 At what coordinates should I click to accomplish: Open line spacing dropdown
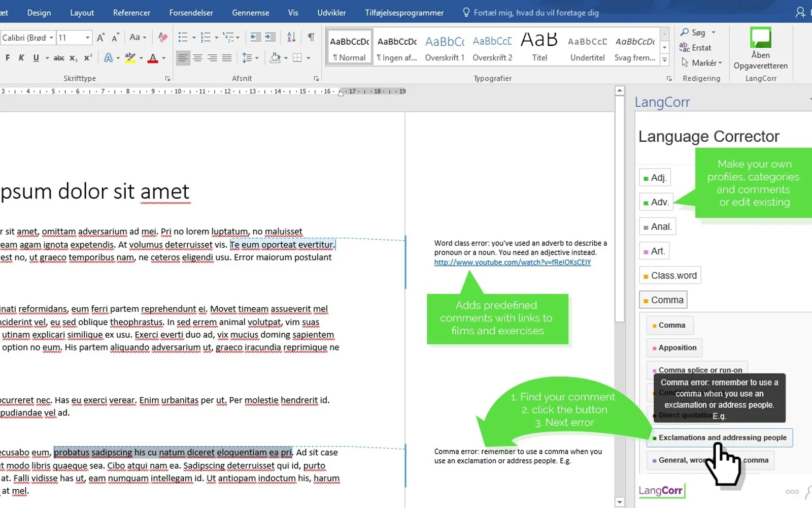pyautogui.click(x=250, y=58)
